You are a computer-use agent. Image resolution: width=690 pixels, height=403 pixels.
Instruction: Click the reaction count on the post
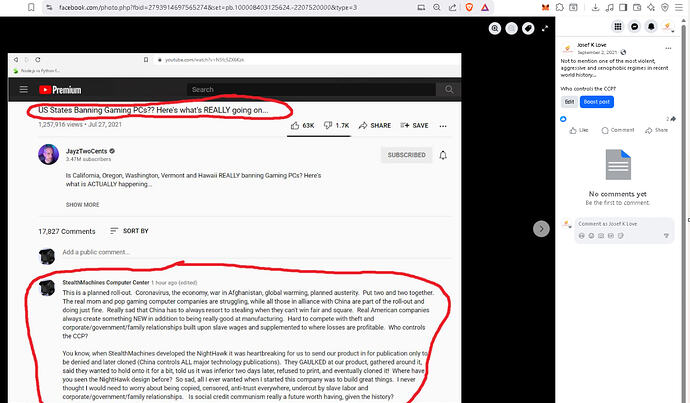[x=565, y=117]
